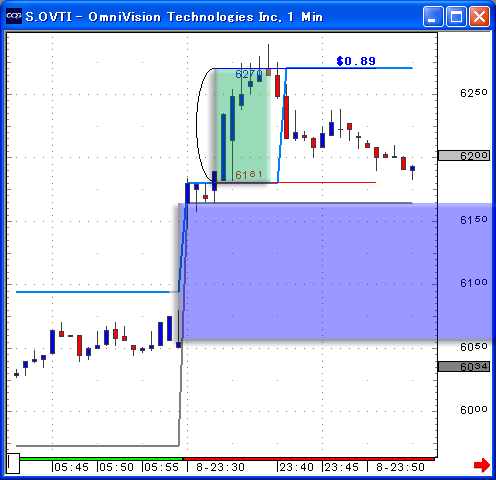
Task: Click the 6150 price axis label
Action: 474,220
